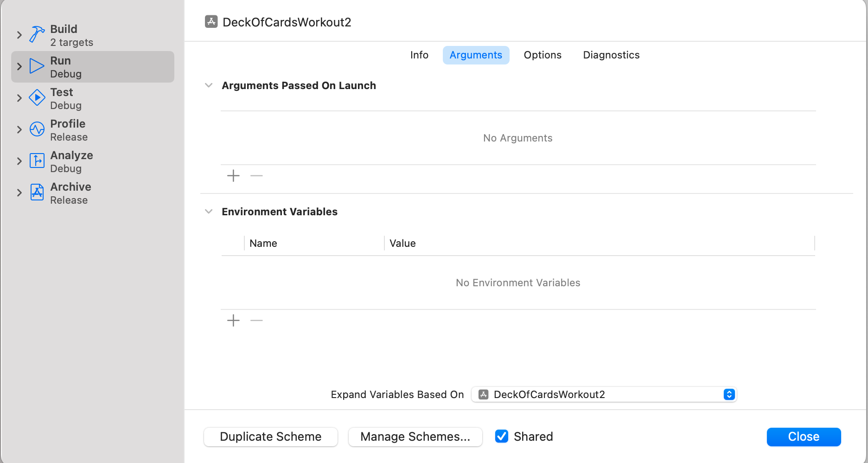
Task: Collapse Arguments Passed On Launch section
Action: point(209,85)
